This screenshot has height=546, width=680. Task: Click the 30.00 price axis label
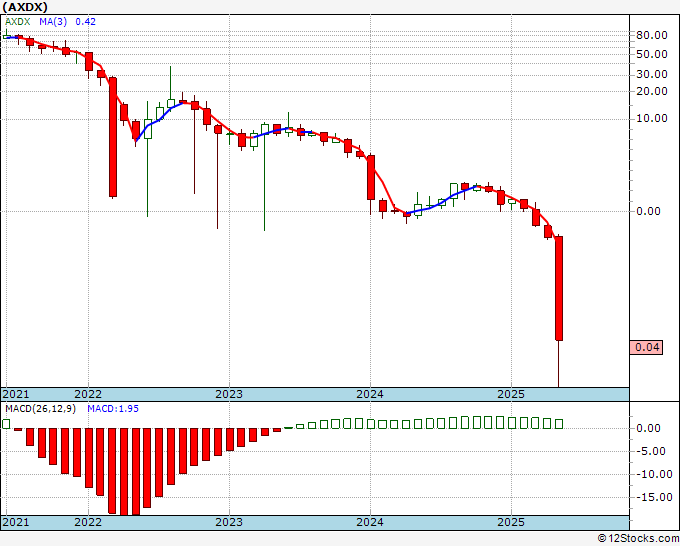click(651, 74)
